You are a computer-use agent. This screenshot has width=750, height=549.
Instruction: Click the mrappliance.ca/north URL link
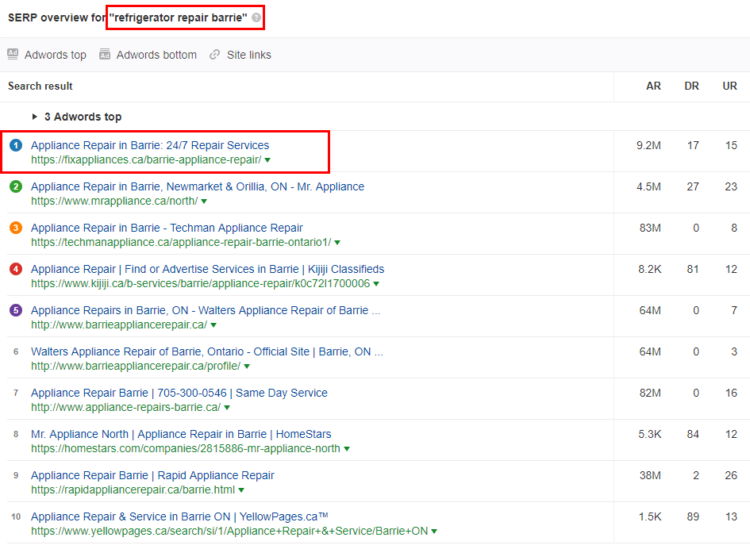point(114,201)
